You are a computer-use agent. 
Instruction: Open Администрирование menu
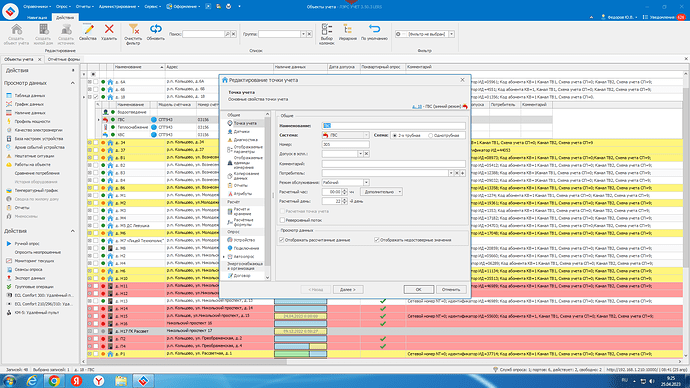click(119, 7)
